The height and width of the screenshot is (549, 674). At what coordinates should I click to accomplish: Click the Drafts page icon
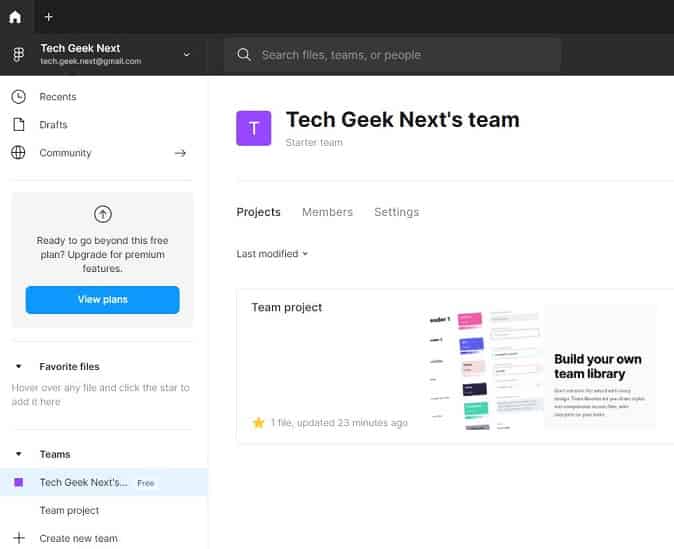point(18,125)
